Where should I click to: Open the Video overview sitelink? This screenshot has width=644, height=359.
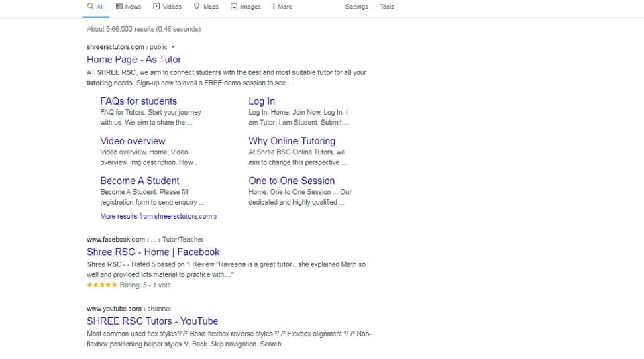132,141
